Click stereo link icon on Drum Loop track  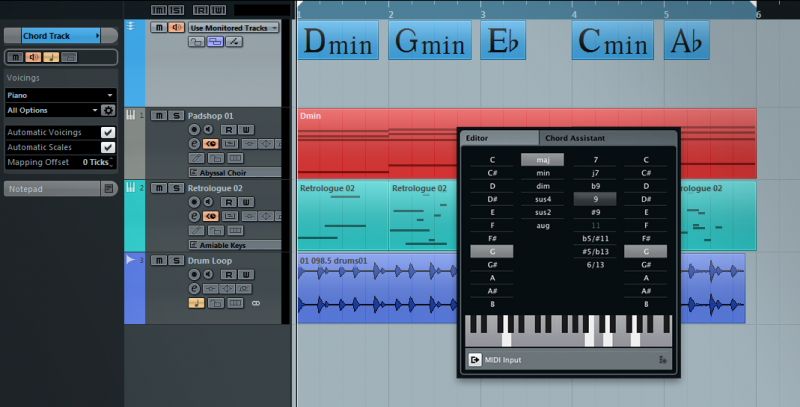click(x=256, y=303)
